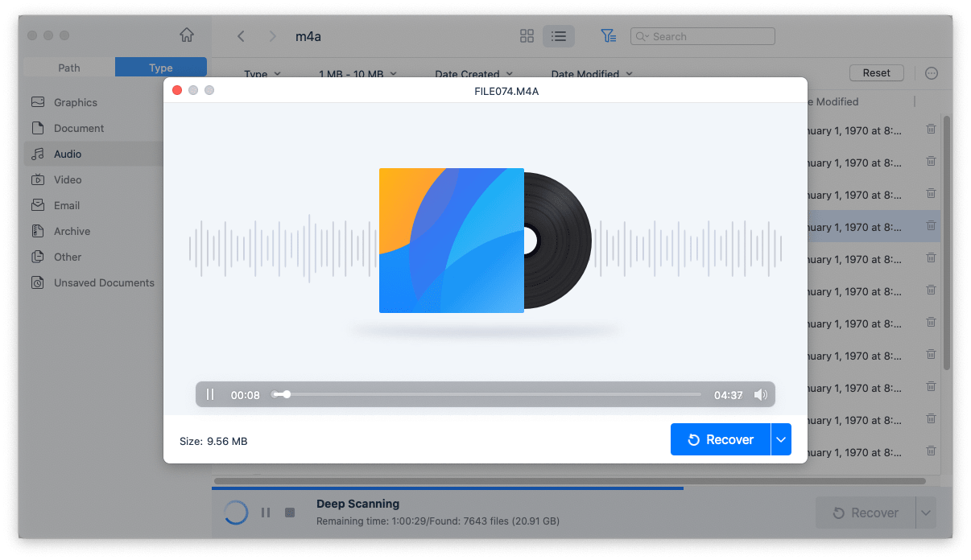Switch to the Type tab
This screenshot has height=560, width=971.
click(161, 68)
